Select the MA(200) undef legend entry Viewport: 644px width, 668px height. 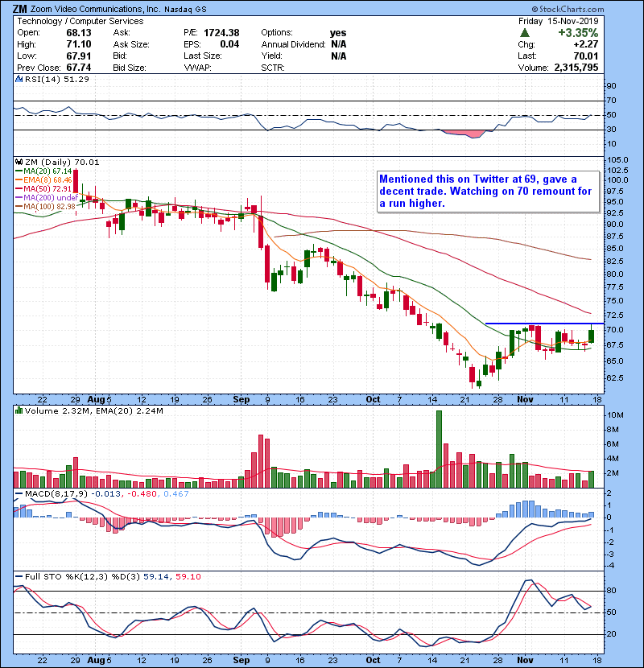47,198
